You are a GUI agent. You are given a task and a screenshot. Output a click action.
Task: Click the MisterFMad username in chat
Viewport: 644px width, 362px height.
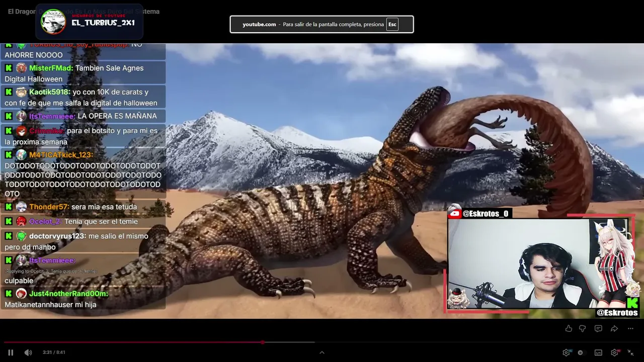point(51,68)
